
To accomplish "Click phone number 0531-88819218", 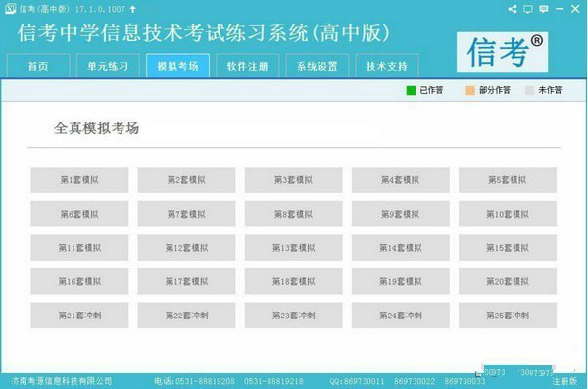I will [273, 381].
